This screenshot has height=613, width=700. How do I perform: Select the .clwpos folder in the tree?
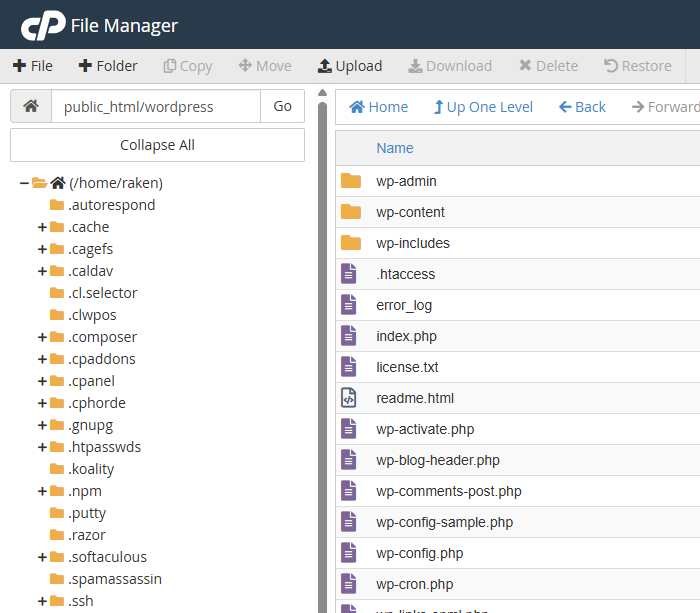click(83, 315)
